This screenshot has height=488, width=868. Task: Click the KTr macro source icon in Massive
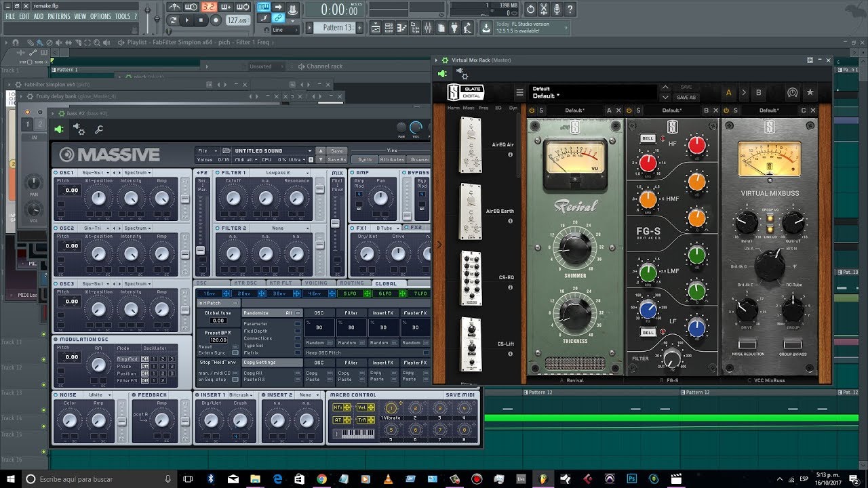coord(342,407)
